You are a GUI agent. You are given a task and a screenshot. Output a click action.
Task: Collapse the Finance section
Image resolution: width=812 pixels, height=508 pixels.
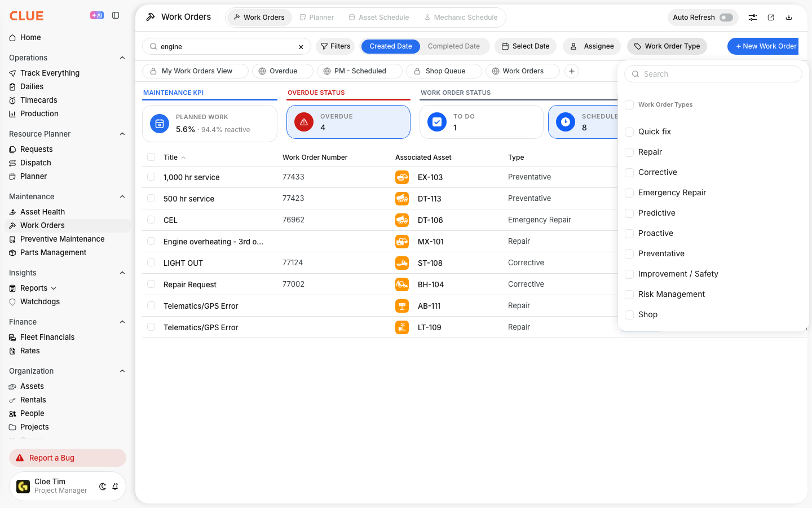click(122, 322)
